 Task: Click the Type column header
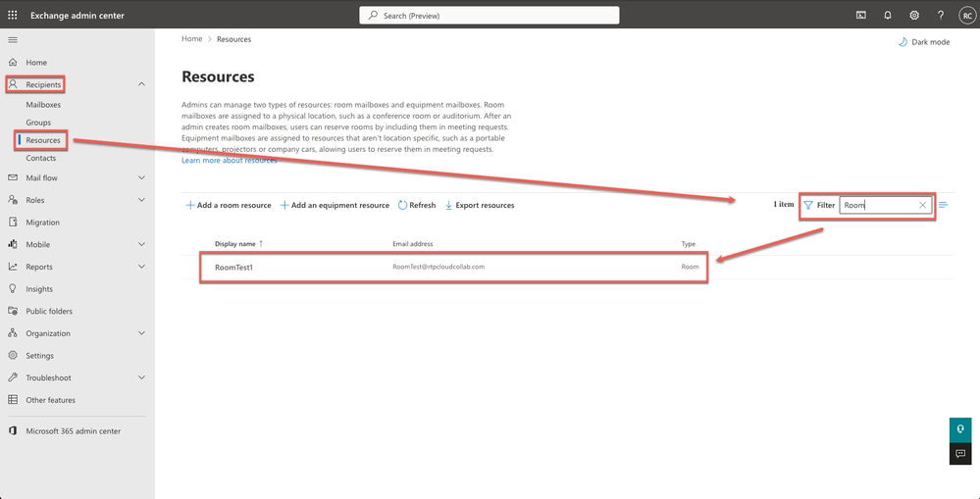[x=688, y=244]
